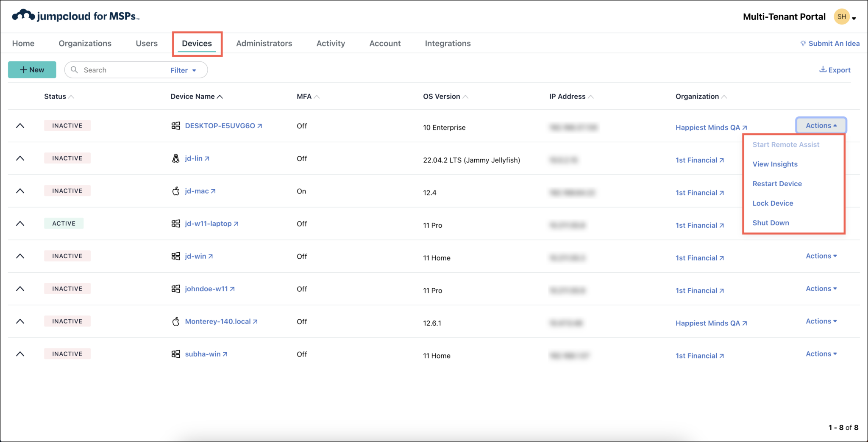
Task: Click the Apple icon beside Monterey-140.local
Action: pyautogui.click(x=175, y=321)
